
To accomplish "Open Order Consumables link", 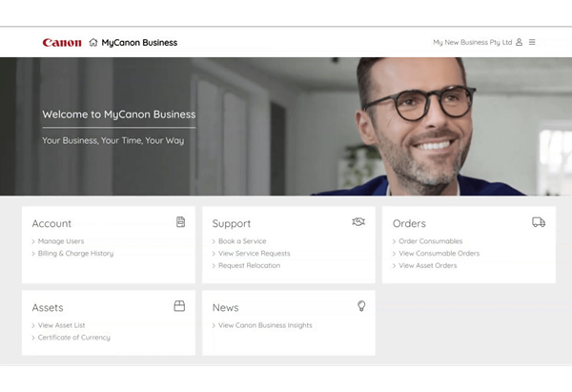I will click(x=430, y=241).
